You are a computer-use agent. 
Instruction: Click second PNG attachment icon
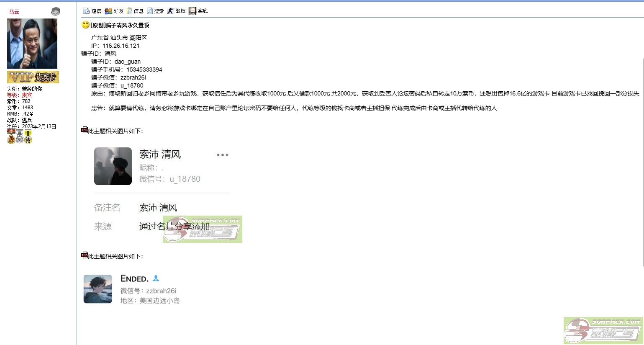pyautogui.click(x=85, y=255)
